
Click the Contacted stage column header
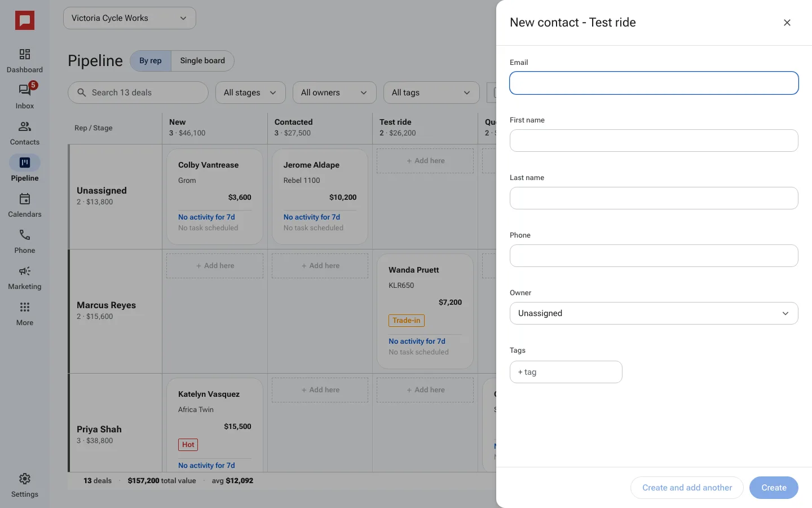320,128
